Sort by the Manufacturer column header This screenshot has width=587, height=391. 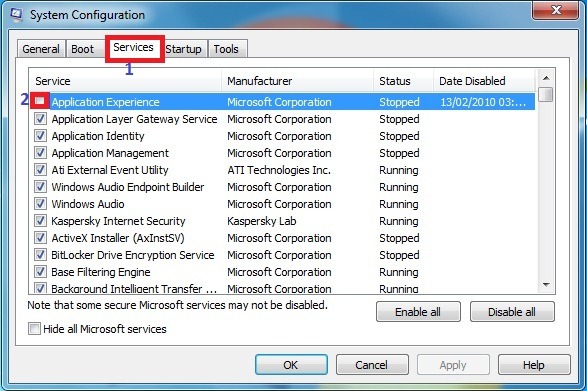[x=298, y=81]
